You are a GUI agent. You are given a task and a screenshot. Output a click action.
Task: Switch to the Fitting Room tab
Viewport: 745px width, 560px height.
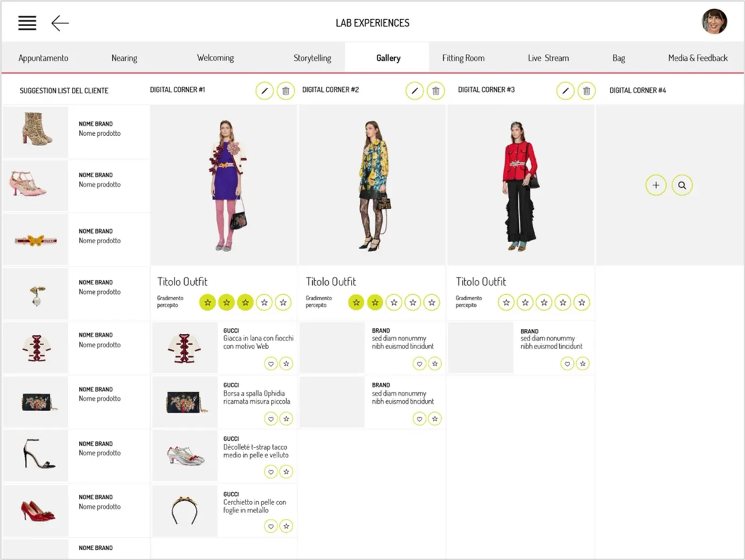tap(463, 58)
